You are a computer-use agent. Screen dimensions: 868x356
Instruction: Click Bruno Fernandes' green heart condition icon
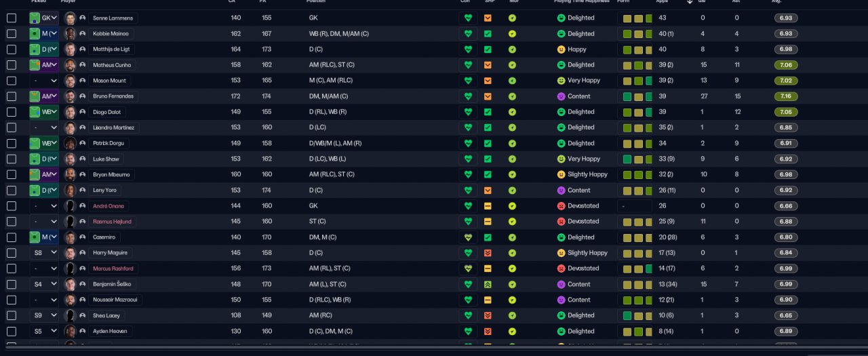point(467,96)
